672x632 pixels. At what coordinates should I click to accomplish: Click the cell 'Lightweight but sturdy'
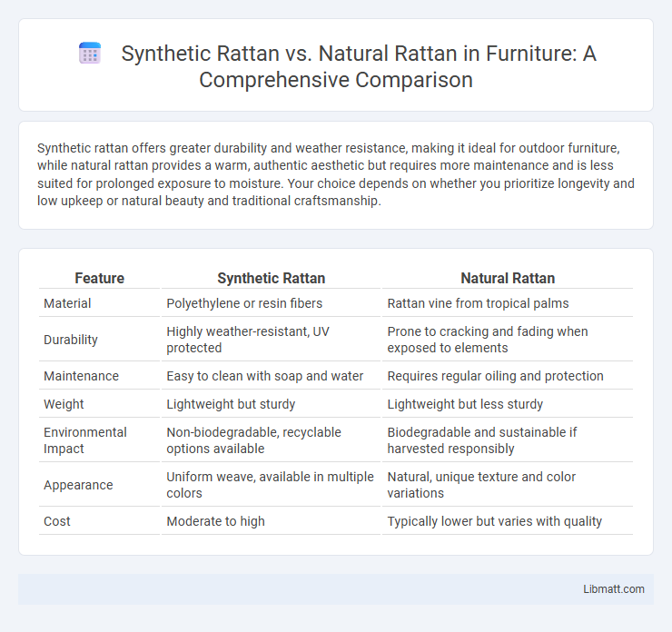(231, 404)
